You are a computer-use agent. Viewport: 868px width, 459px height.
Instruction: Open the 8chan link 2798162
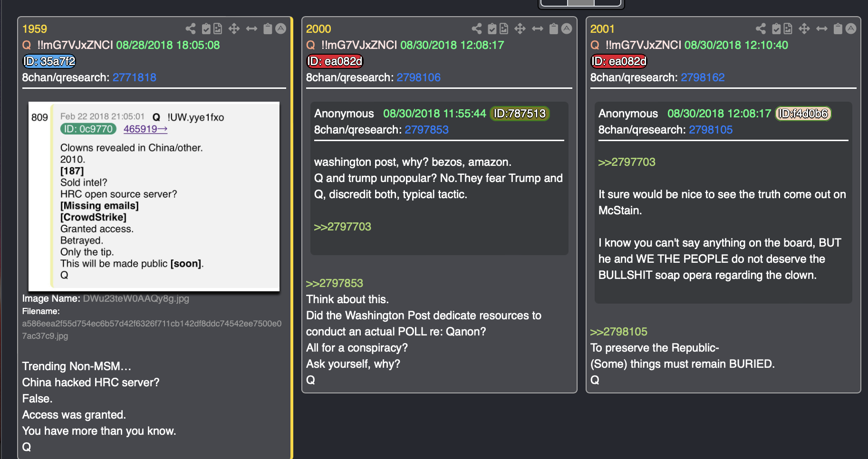pyautogui.click(x=703, y=77)
